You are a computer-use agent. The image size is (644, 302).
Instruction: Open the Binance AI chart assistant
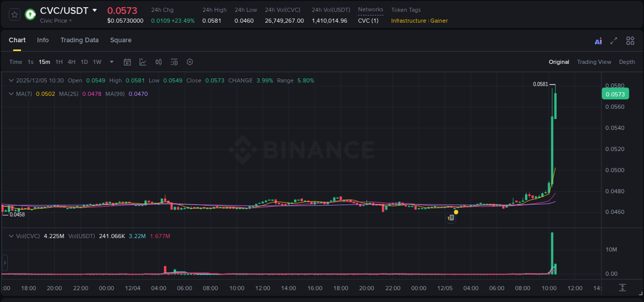point(598,41)
